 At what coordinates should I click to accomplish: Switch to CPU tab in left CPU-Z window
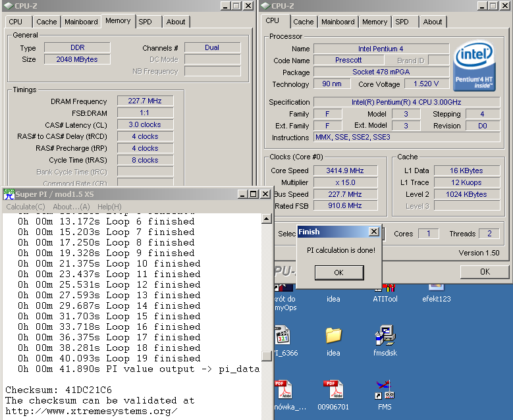point(15,22)
